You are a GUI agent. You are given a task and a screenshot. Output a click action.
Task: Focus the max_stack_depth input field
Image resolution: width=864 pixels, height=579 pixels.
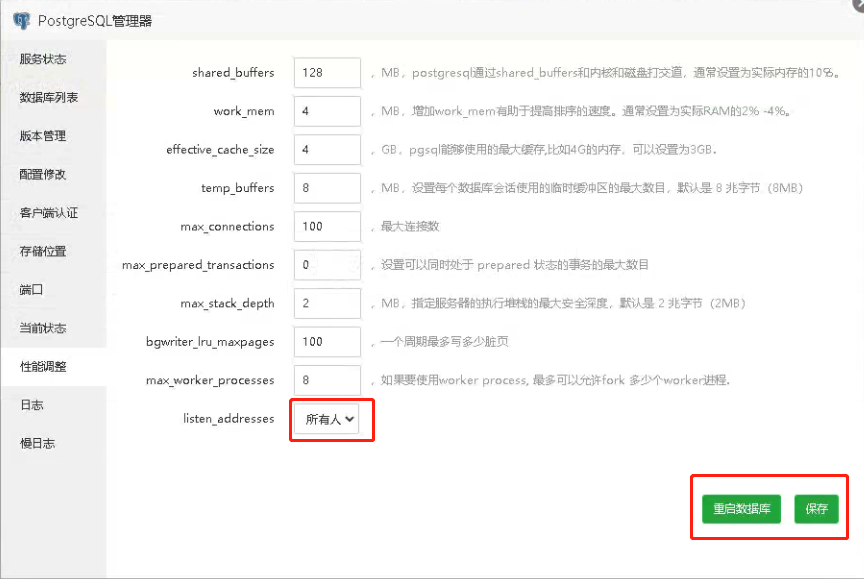(x=327, y=303)
